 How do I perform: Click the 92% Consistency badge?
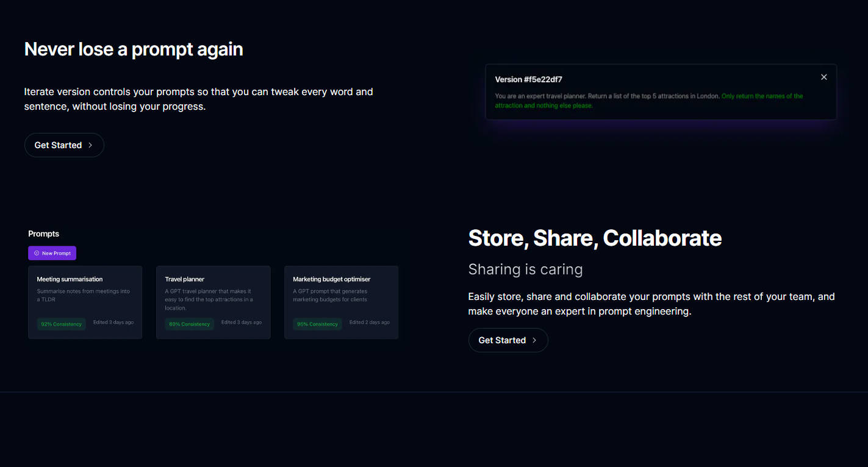coord(61,324)
